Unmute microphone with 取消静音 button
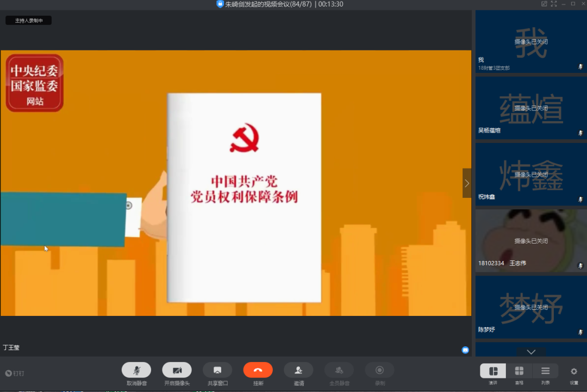587x392 pixels. 136,370
